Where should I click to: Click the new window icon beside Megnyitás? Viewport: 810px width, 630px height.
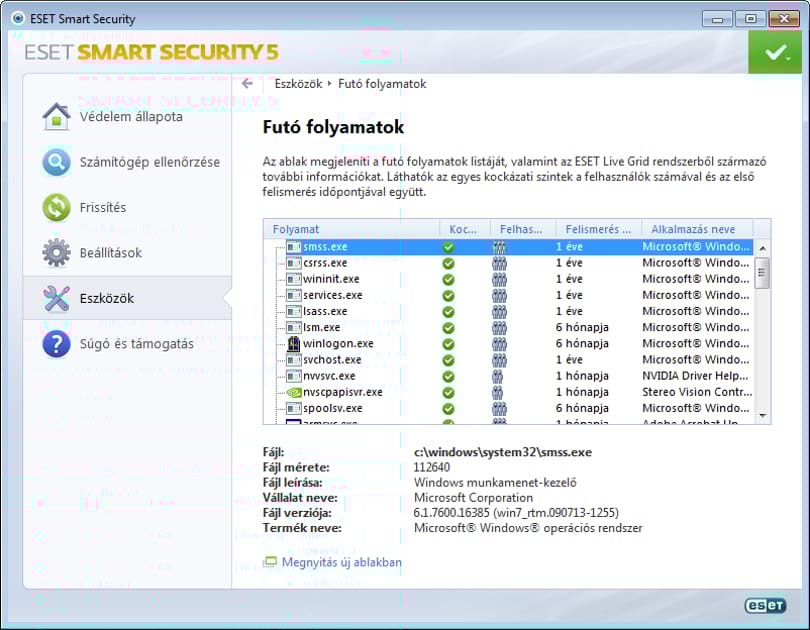coord(270,562)
